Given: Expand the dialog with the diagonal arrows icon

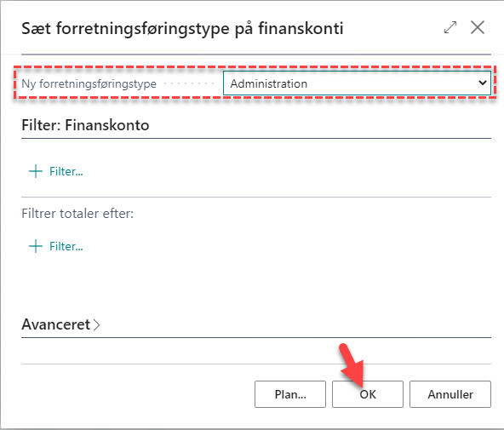Looking at the screenshot, I should click(x=450, y=27).
